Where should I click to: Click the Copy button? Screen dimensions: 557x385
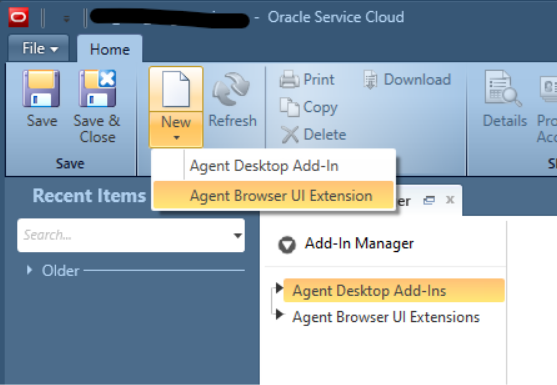tap(308, 107)
